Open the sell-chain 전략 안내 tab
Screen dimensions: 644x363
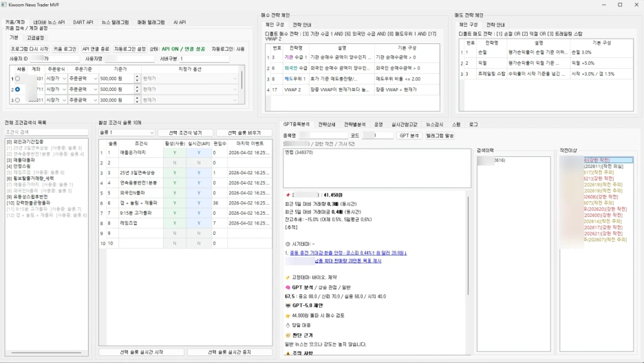tap(495, 25)
